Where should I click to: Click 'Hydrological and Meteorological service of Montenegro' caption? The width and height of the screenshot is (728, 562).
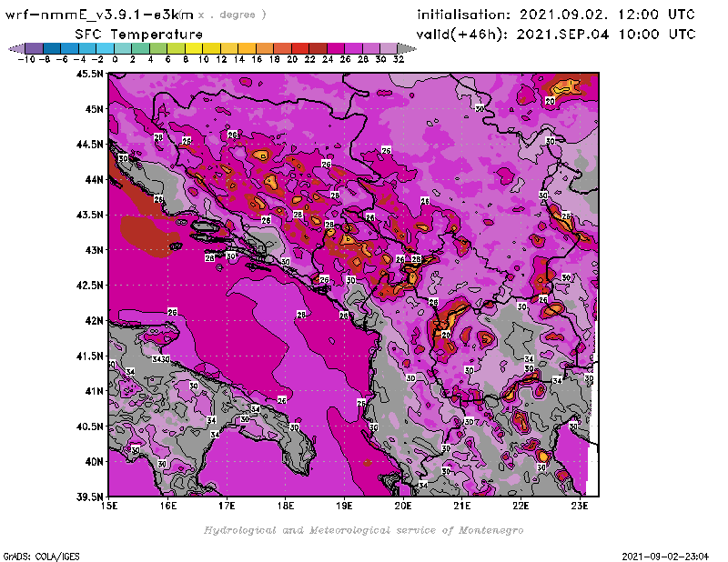(363, 530)
